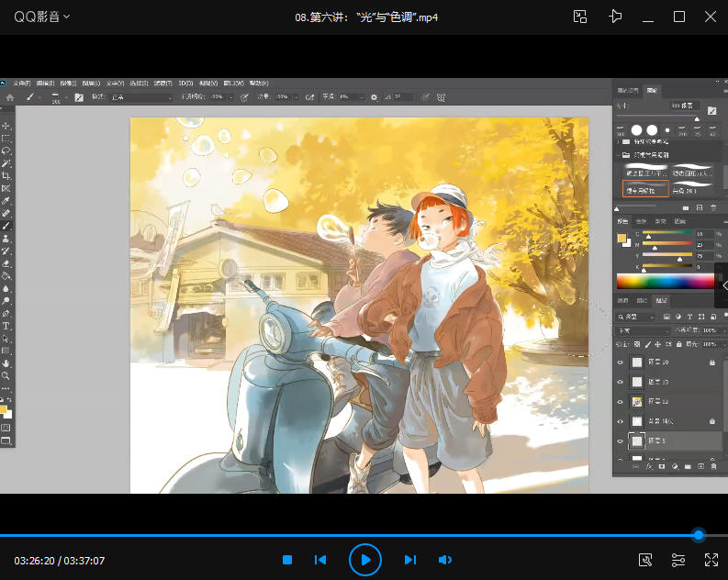
Task: Open the playback adjustment sliders icon
Action: click(678, 560)
